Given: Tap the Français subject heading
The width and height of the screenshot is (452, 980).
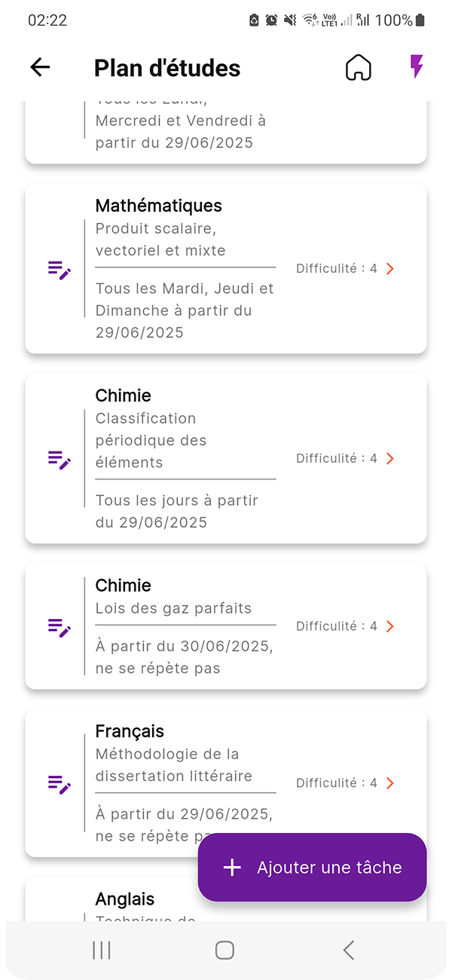Looking at the screenshot, I should 129,731.
